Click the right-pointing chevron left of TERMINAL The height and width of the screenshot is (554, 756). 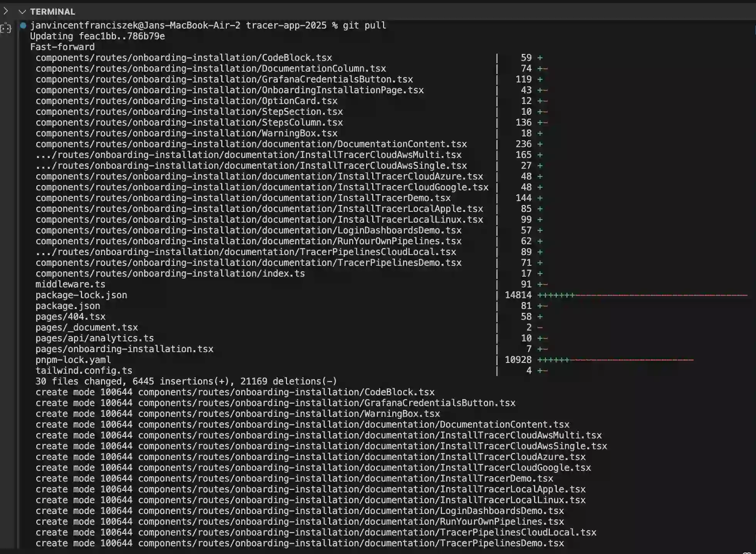point(6,11)
